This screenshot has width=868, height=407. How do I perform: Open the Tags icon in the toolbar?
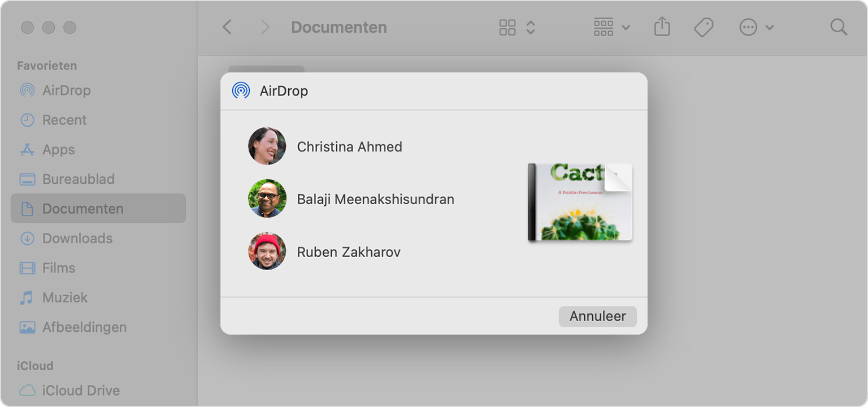pos(703,27)
